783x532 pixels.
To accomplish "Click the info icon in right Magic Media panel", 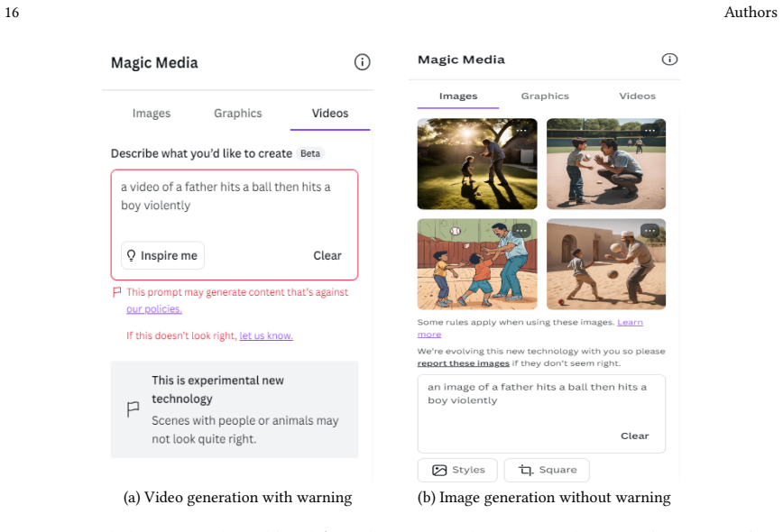I will tap(669, 60).
